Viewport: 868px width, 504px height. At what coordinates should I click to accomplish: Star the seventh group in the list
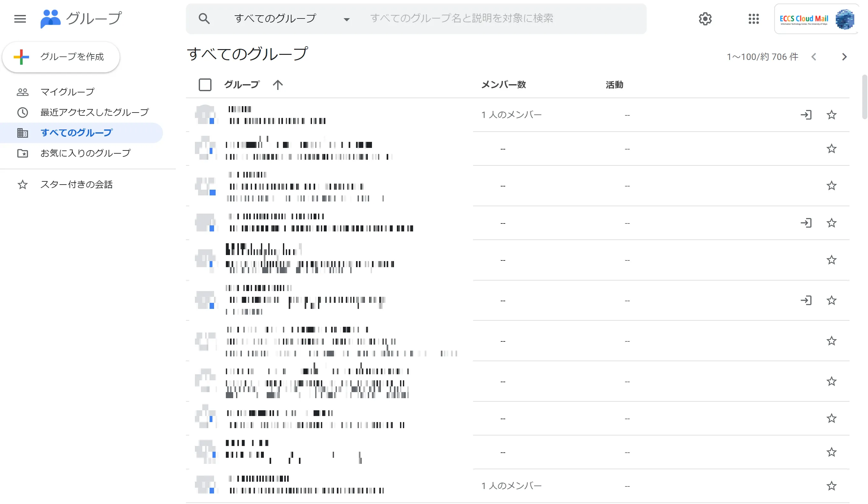[831, 341]
